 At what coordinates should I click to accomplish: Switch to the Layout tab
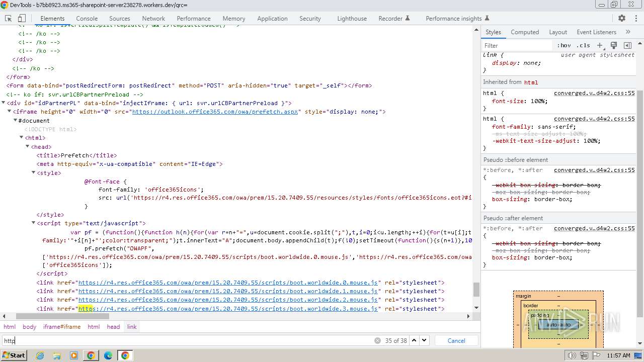558,32
